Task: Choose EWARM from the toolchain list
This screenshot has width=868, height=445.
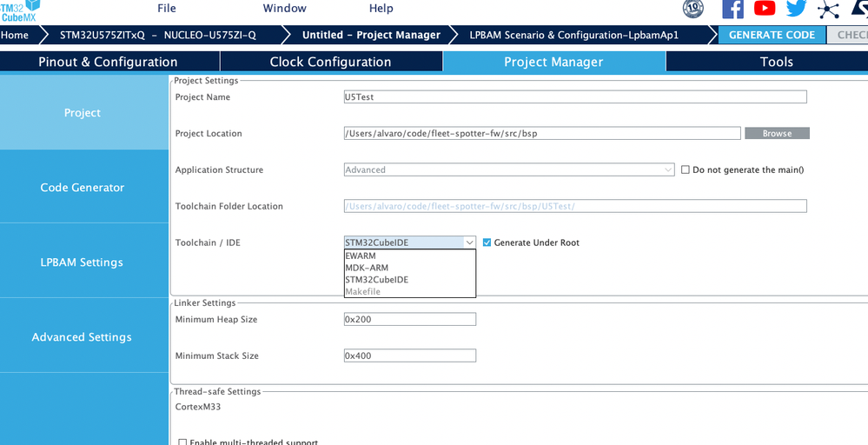Action: click(409, 256)
